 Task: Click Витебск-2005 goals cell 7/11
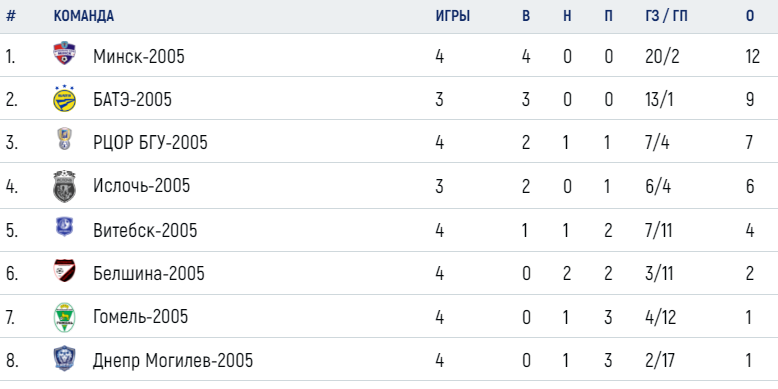(658, 231)
